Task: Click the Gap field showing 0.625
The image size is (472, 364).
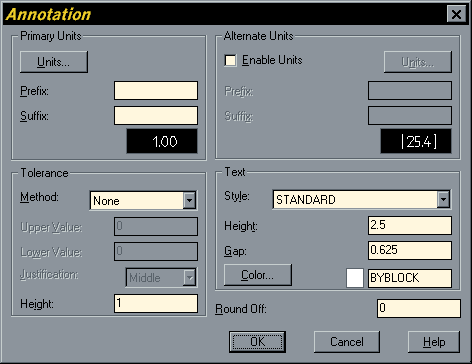Action: click(410, 250)
